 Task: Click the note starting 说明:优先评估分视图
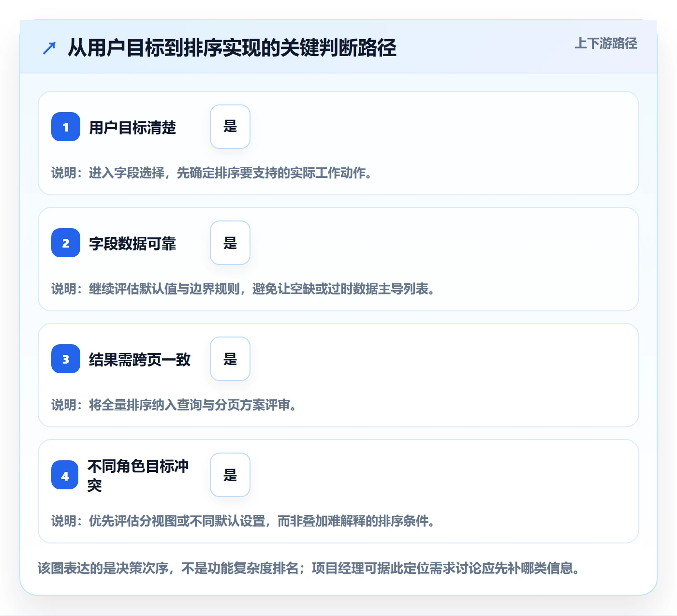pyautogui.click(x=243, y=521)
